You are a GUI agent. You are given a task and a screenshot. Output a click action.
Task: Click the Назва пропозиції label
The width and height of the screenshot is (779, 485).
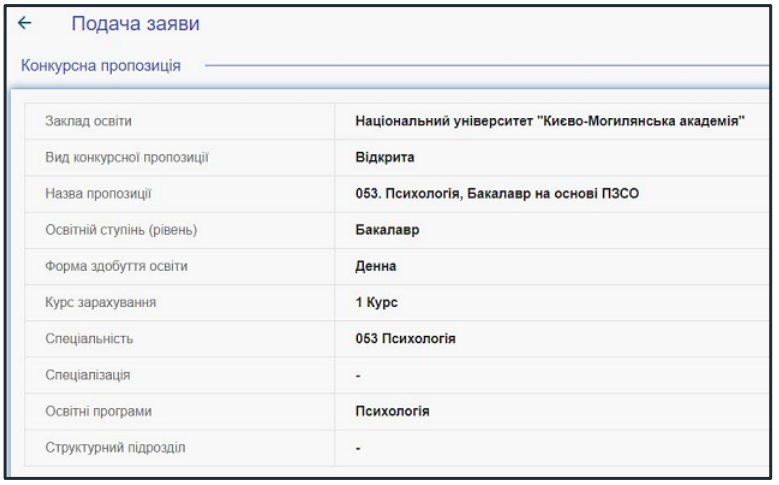(x=98, y=194)
